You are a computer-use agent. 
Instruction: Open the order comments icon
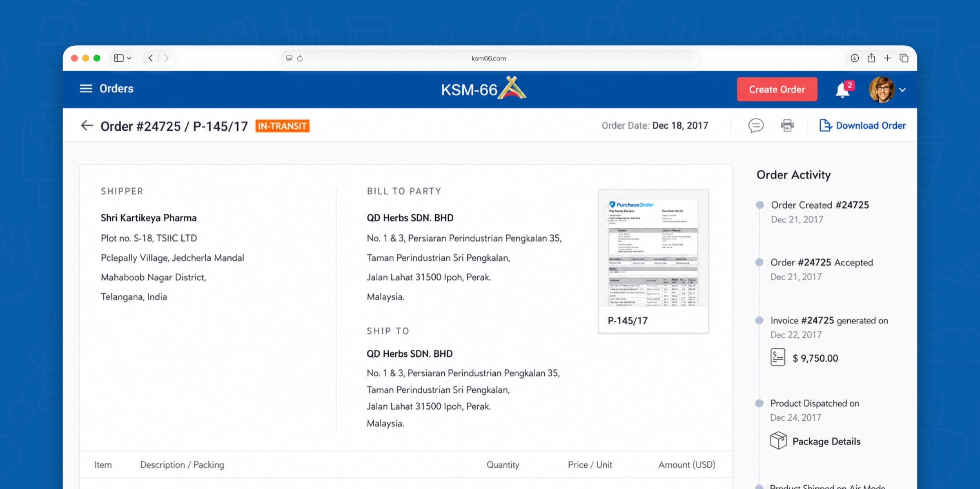click(756, 125)
